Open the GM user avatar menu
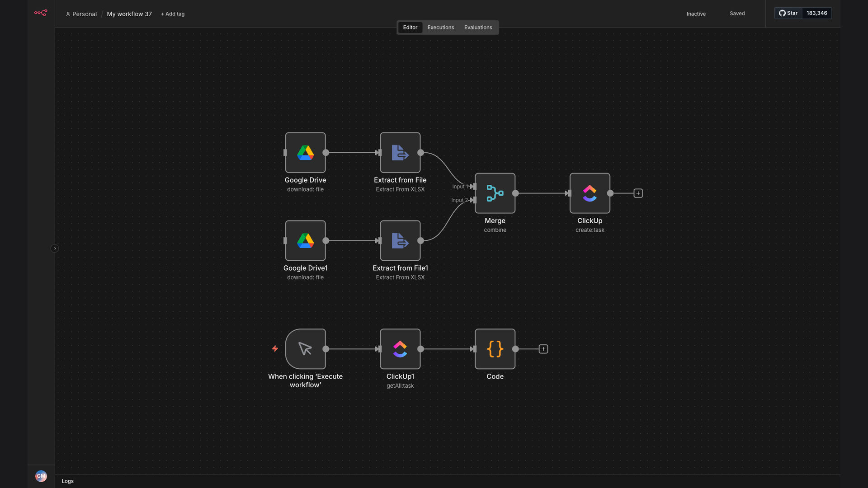The height and width of the screenshot is (488, 868). click(41, 476)
